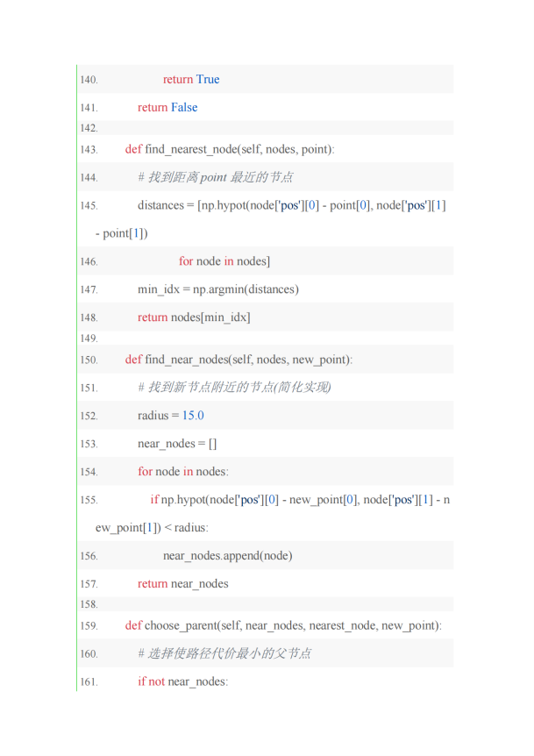Select the 'return True' statement
The height and width of the screenshot is (756, 534).
point(191,79)
